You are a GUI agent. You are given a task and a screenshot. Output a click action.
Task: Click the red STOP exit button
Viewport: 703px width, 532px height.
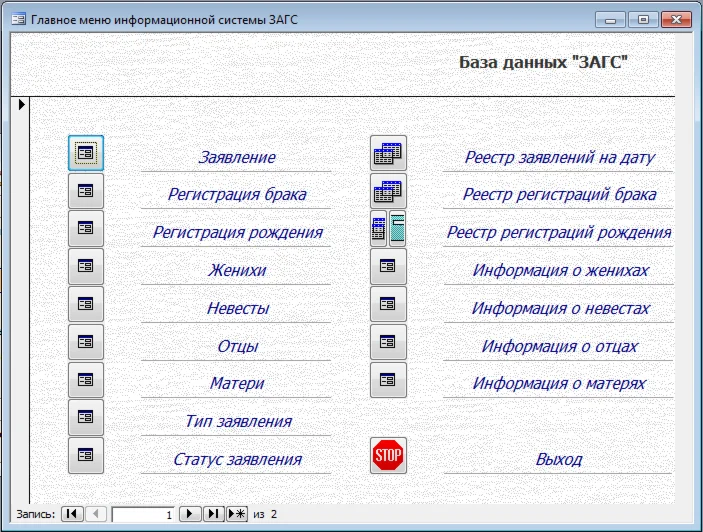(x=388, y=456)
